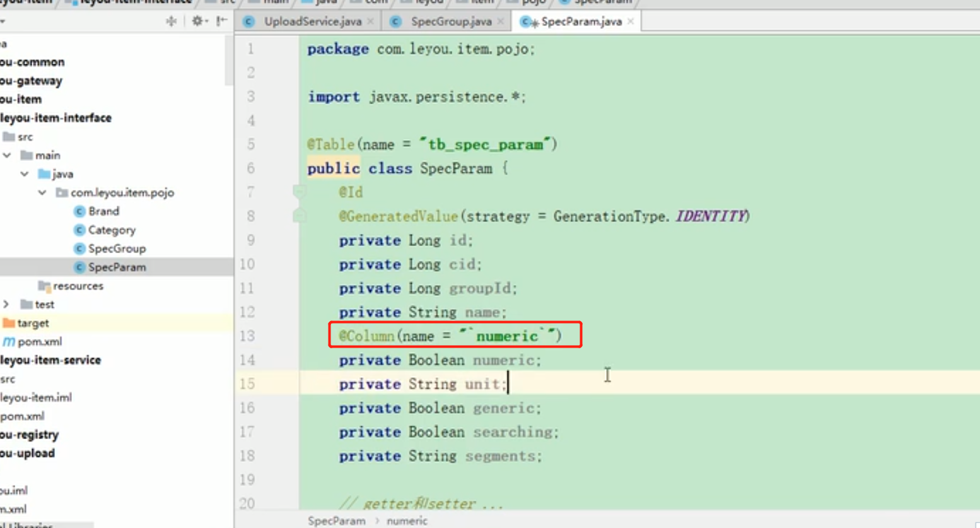
Task: Click the SpecGroup class icon in tree
Action: coord(79,249)
